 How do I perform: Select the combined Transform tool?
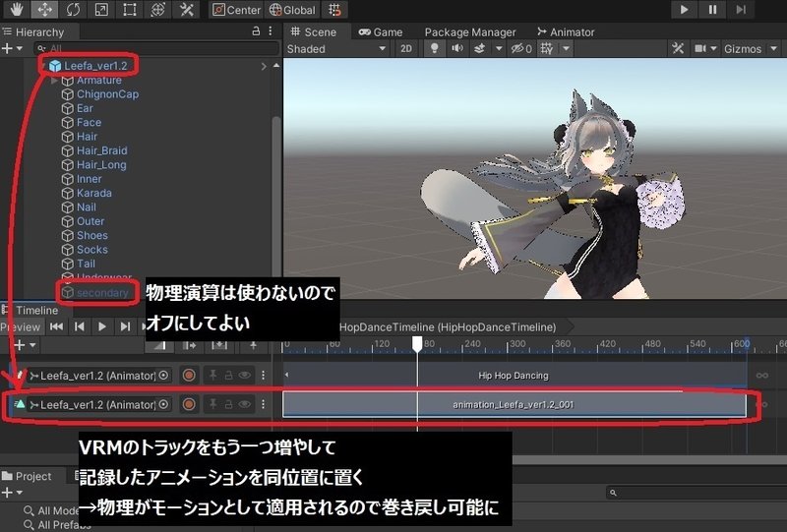pyautogui.click(x=158, y=10)
